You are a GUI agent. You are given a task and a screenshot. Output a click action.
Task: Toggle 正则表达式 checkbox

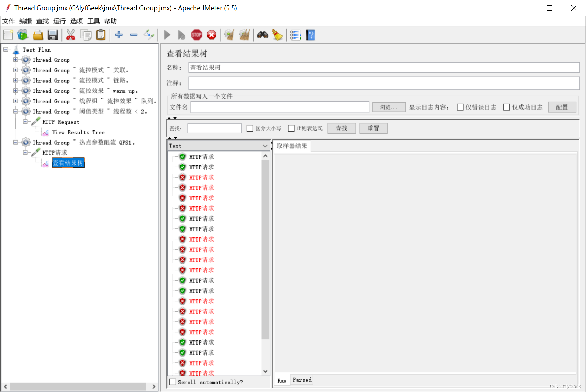point(291,128)
